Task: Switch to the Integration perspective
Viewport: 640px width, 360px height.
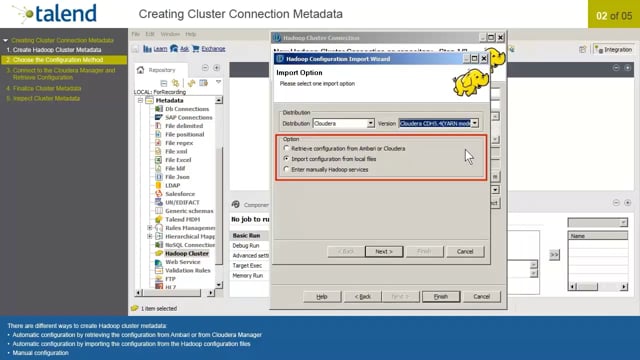Action: [613, 49]
